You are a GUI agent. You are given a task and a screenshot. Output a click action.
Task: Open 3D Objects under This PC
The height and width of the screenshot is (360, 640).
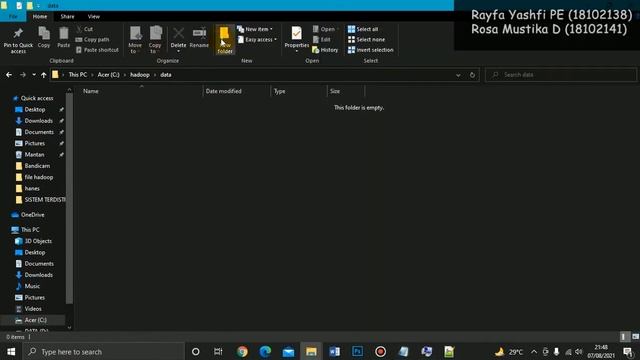(x=38, y=241)
